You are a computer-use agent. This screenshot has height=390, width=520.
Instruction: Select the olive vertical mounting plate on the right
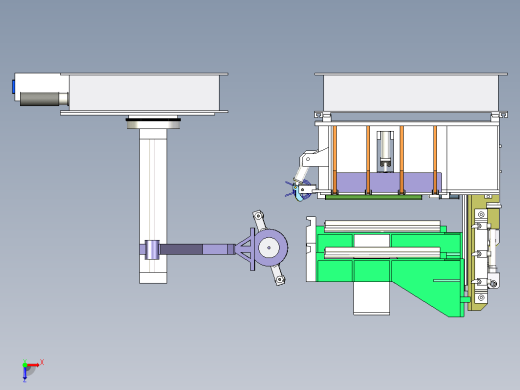[x=472, y=253]
